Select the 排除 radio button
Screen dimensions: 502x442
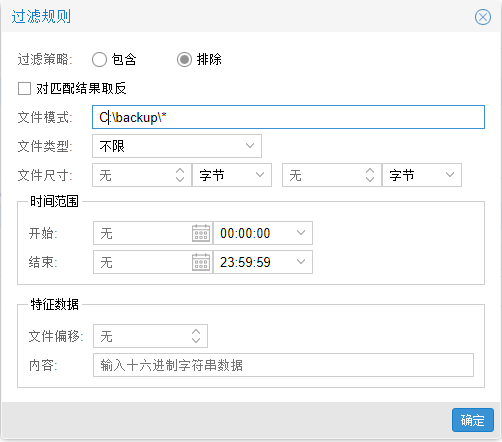pos(184,60)
